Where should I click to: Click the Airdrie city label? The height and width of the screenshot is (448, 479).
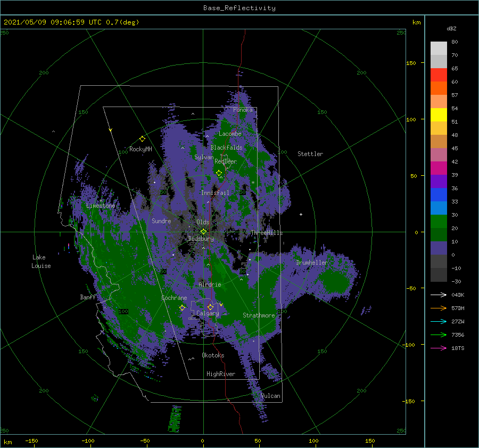[x=210, y=284]
